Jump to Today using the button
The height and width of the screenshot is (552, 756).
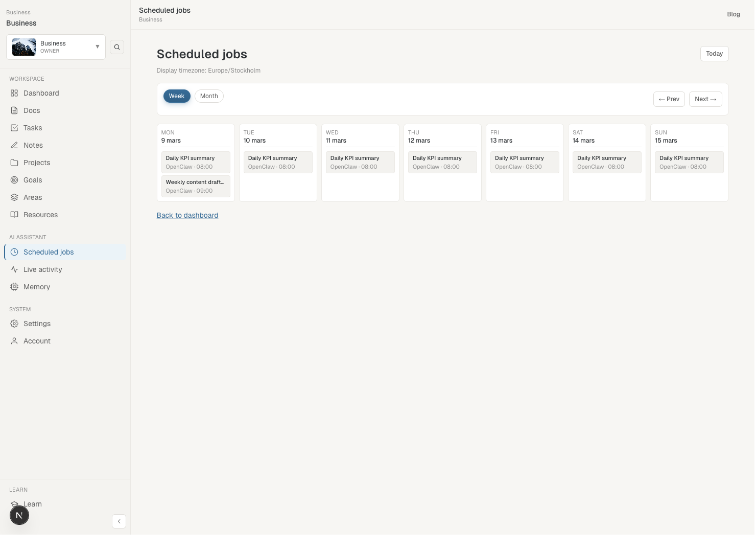[x=714, y=54]
